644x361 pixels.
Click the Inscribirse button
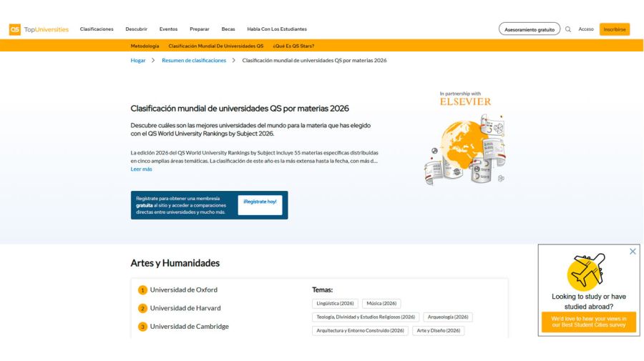click(614, 29)
